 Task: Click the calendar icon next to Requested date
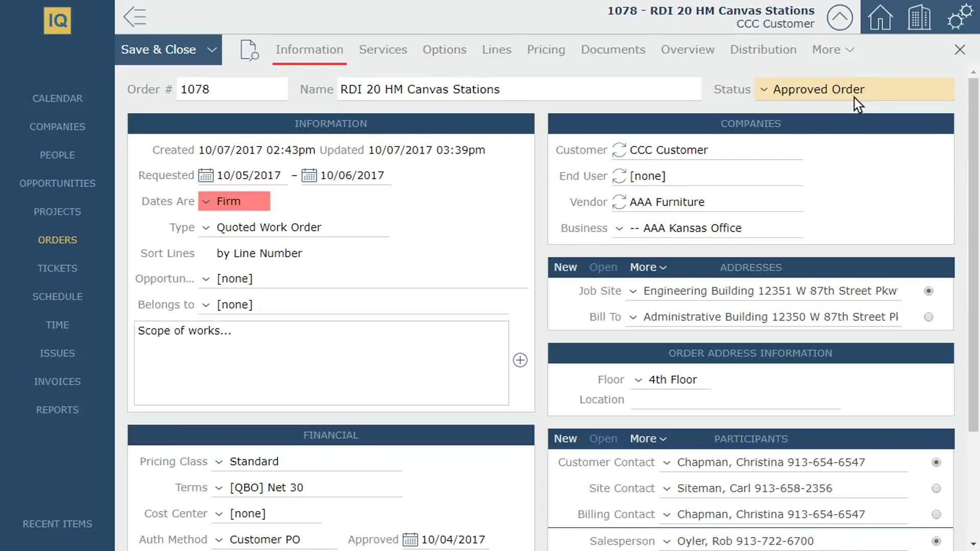pos(205,175)
